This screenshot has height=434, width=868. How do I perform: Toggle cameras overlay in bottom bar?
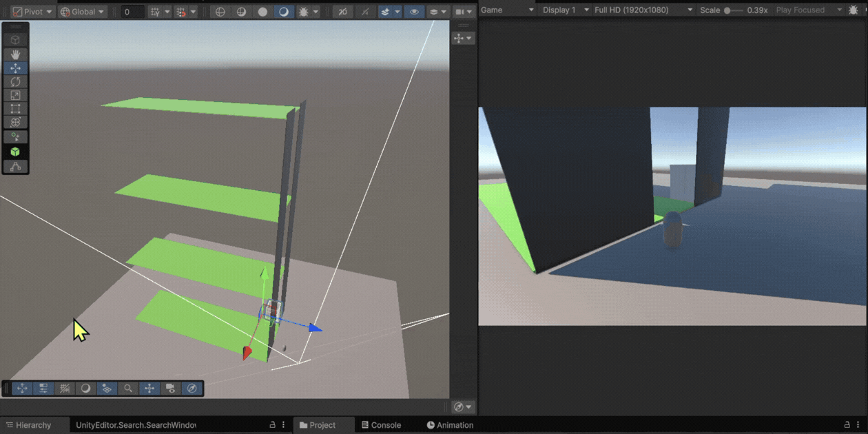(171, 389)
